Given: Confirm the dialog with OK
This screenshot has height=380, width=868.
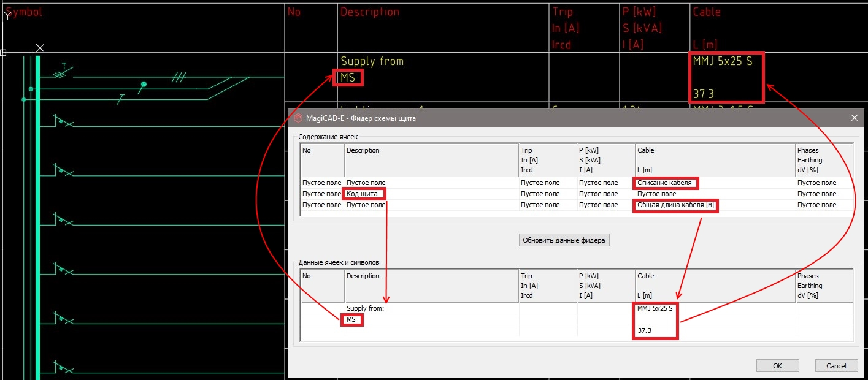Looking at the screenshot, I should (777, 366).
